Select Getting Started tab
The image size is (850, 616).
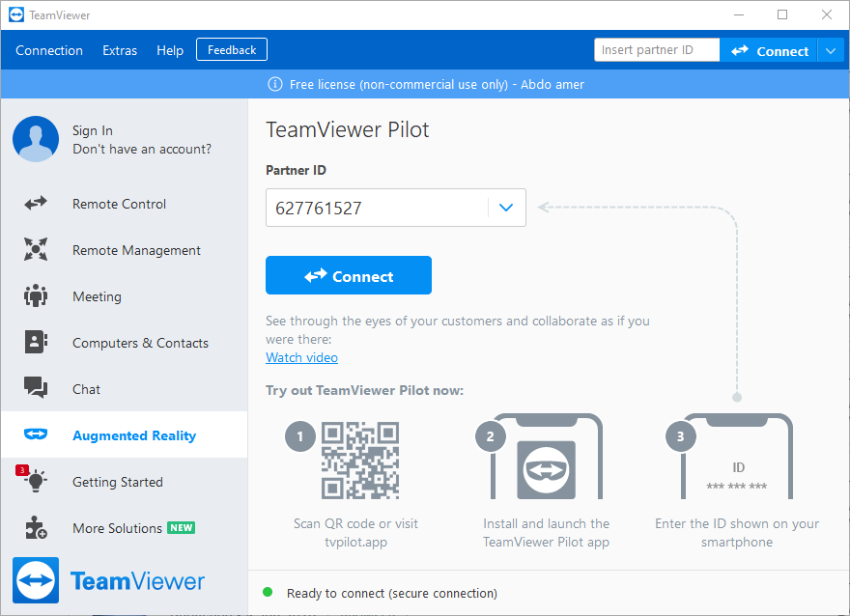tap(125, 481)
